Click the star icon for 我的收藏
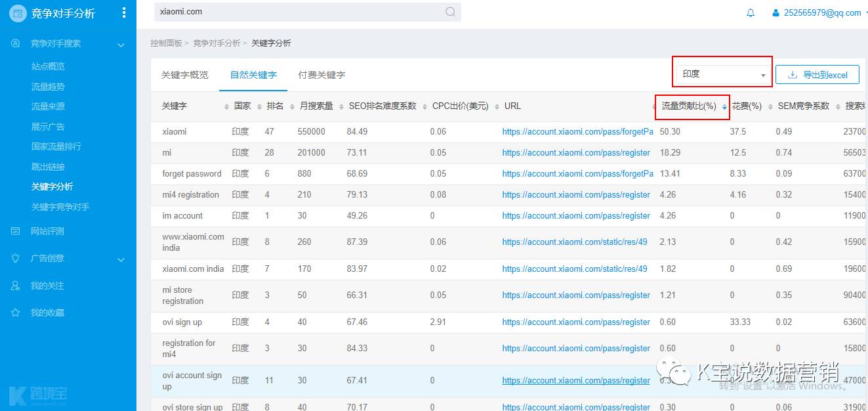Image resolution: width=868 pixels, height=411 pixels. [16, 313]
